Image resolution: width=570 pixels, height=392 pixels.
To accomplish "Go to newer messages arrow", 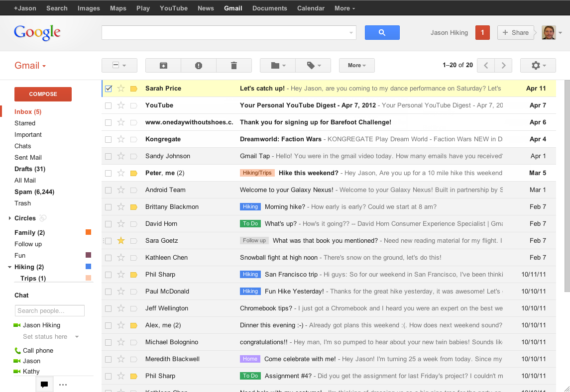I will pyautogui.click(x=486, y=65).
